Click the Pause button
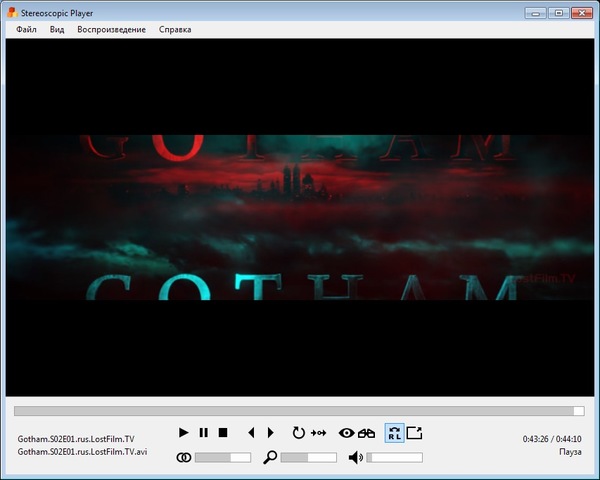Image resolution: width=600 pixels, height=480 pixels. 203,433
